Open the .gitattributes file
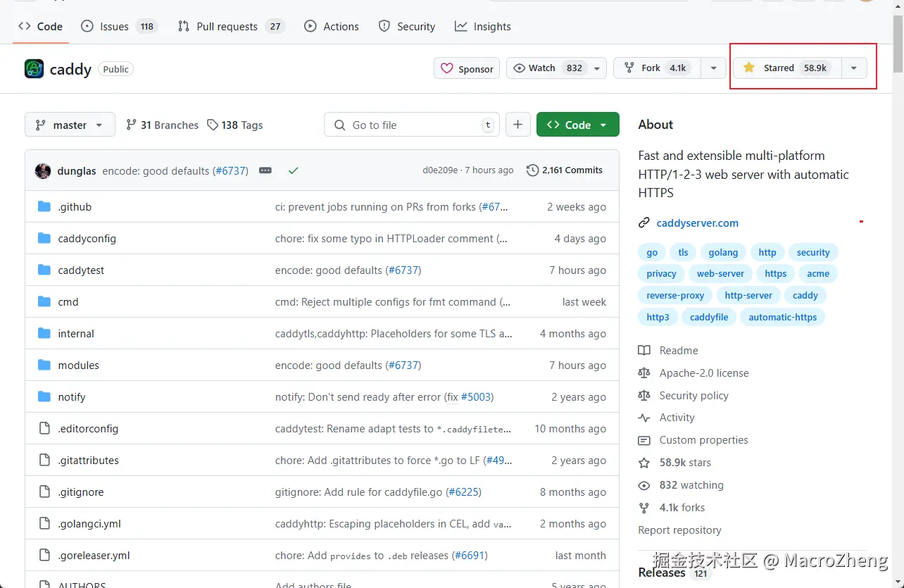Image resolution: width=904 pixels, height=588 pixels. 89,461
